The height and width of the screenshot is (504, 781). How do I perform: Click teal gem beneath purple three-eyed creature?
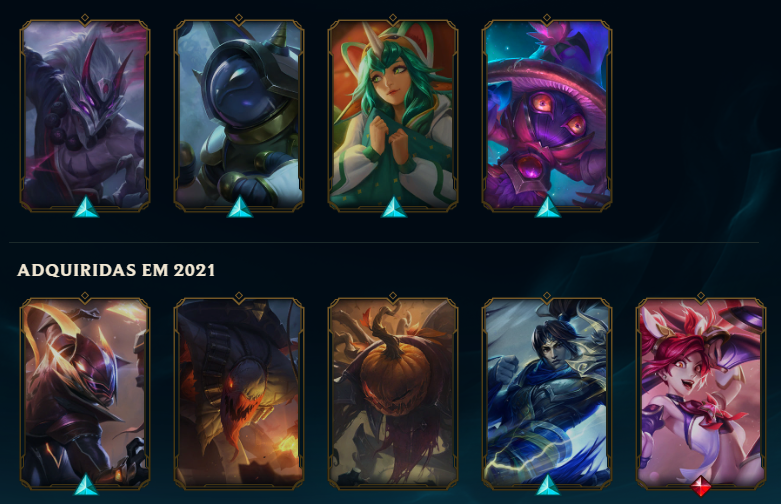tap(547, 207)
